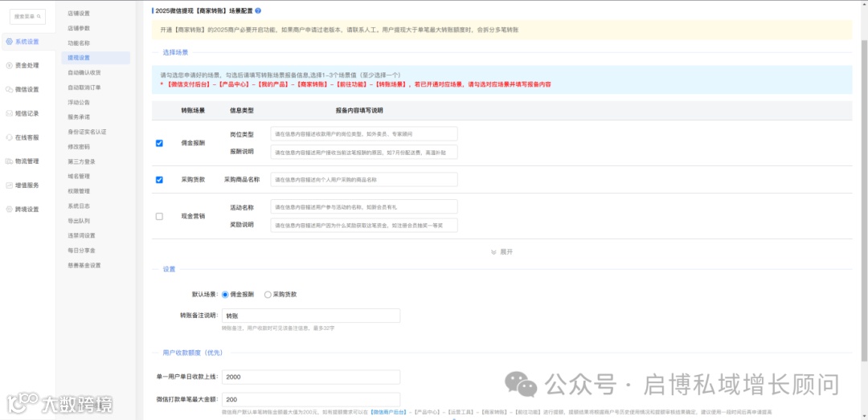Viewport: 868px width, 420px height.
Task: Click the 单一用户单日收款上线 field
Action: click(310, 377)
